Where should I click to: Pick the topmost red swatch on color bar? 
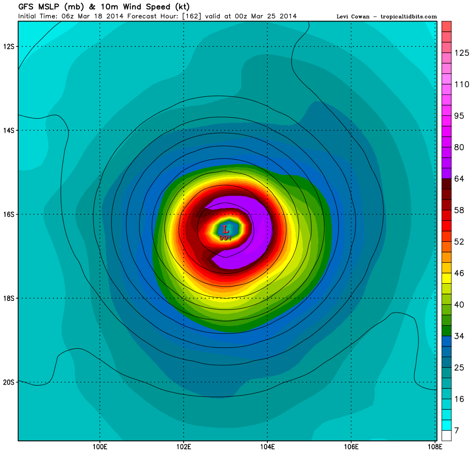tap(446, 26)
